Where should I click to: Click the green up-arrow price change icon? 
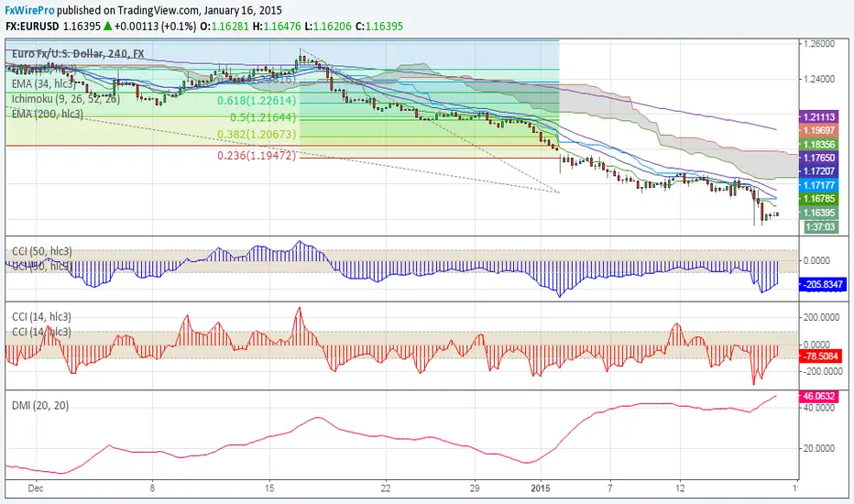(107, 26)
